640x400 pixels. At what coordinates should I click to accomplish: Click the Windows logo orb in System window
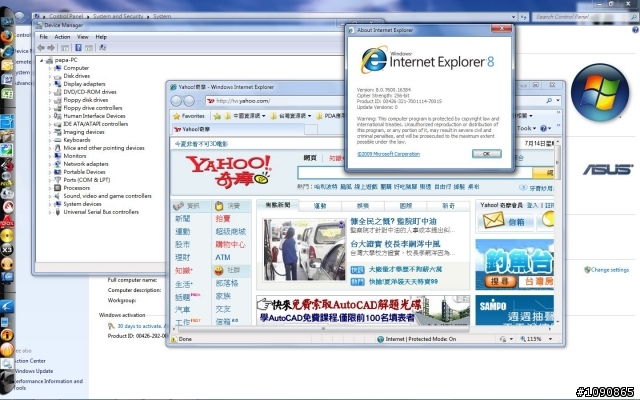(x=599, y=93)
